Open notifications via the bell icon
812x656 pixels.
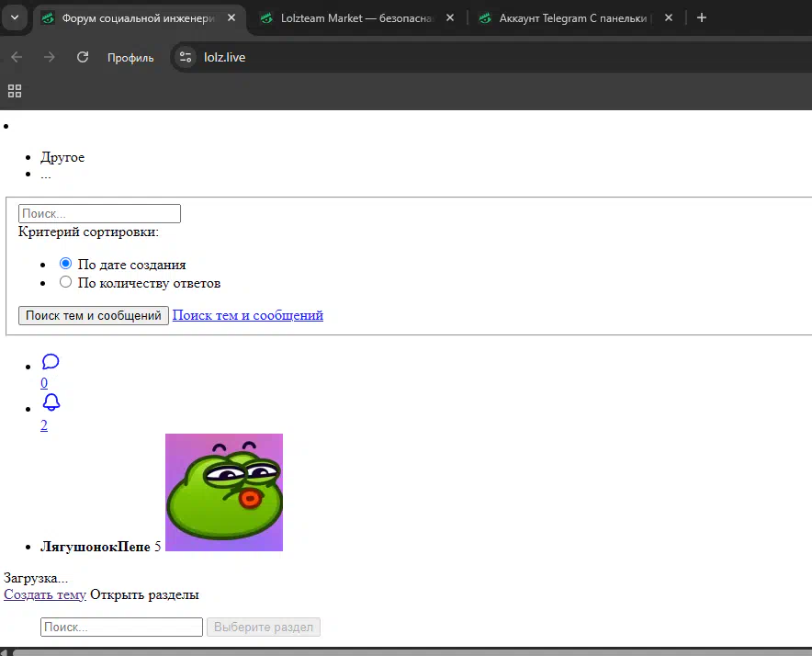51,402
